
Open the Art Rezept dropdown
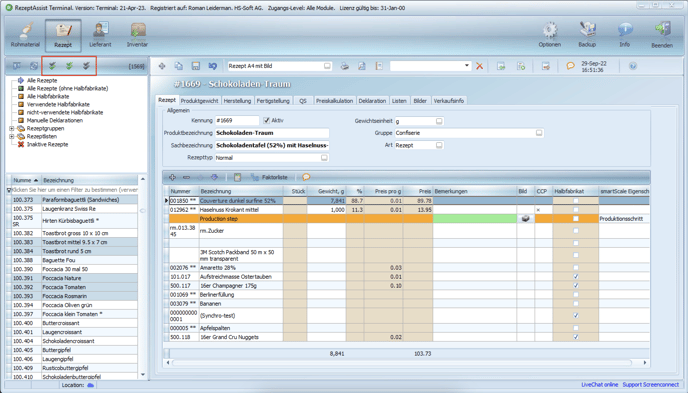pyautogui.click(x=439, y=145)
